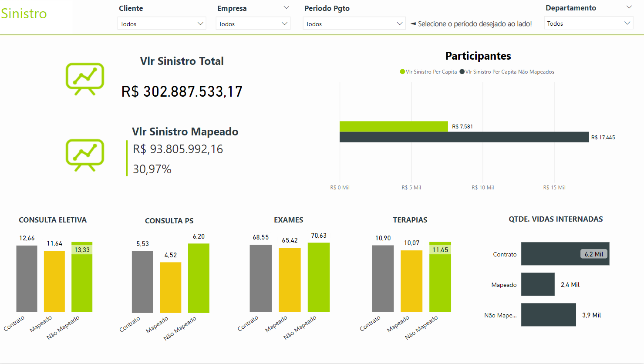Select the dark R$ 17.445 bar
This screenshot has height=364, width=644.
tap(464, 137)
